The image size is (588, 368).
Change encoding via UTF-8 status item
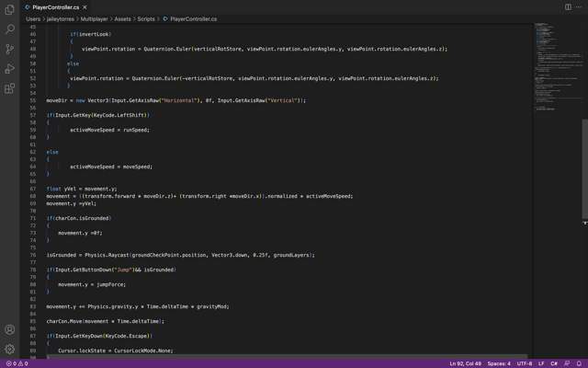pyautogui.click(x=525, y=363)
